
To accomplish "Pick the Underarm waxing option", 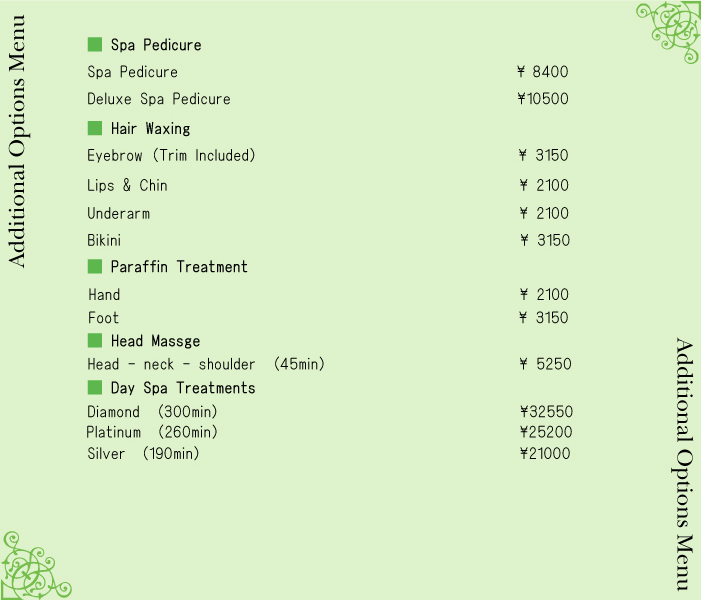I will (x=118, y=213).
